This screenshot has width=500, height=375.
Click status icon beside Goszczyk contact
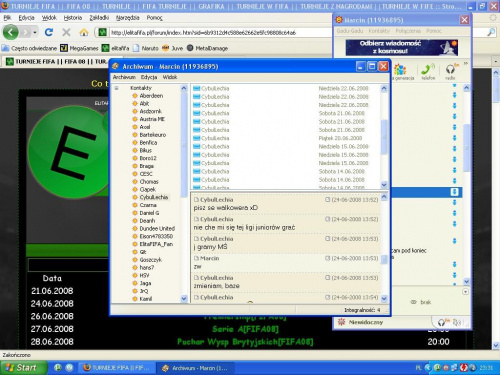[x=135, y=260]
